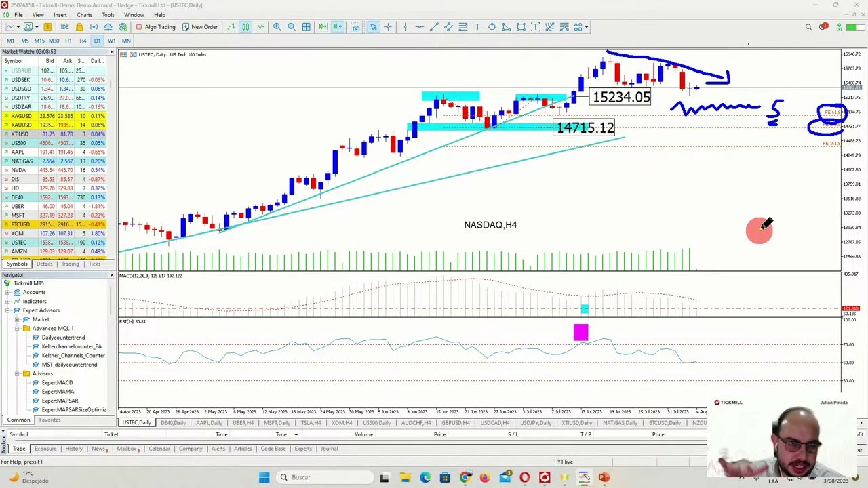Collapse the Expert Advisors node
The height and width of the screenshot is (488, 868).
pyautogui.click(x=7, y=310)
